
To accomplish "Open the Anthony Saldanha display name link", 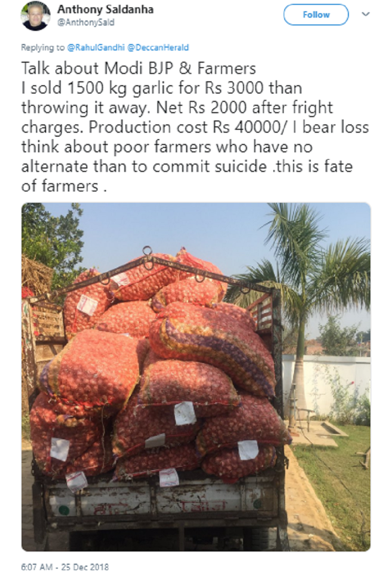I will point(105,9).
